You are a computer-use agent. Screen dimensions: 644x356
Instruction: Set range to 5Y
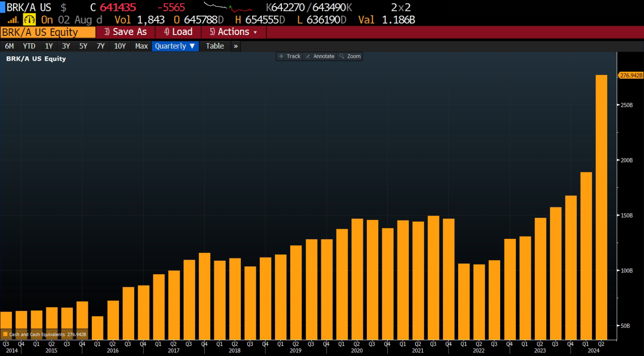click(83, 46)
